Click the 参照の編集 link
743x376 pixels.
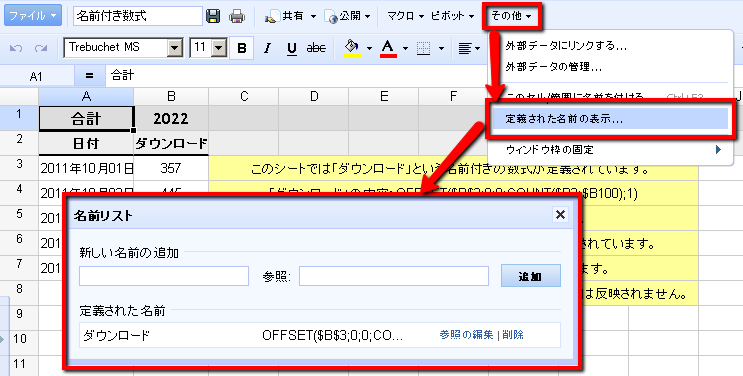pos(466,335)
